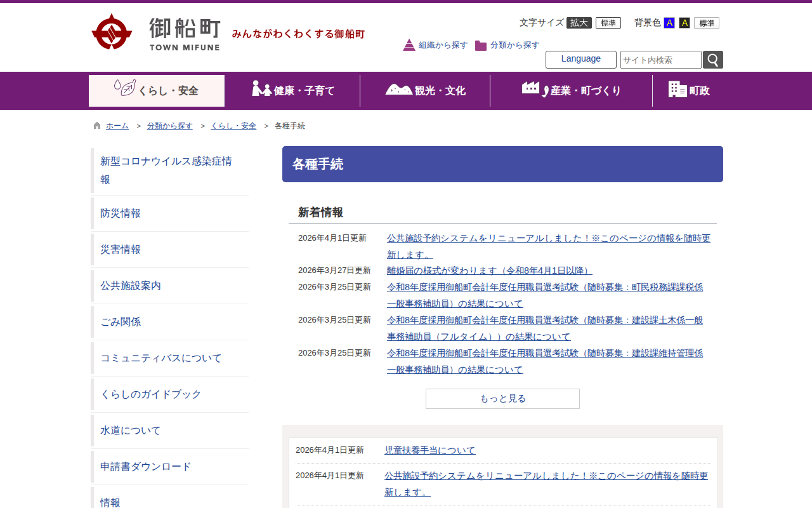Image resolution: width=812 pixels, height=508 pixels.
Task: Reset background color to 標準
Action: click(x=707, y=23)
